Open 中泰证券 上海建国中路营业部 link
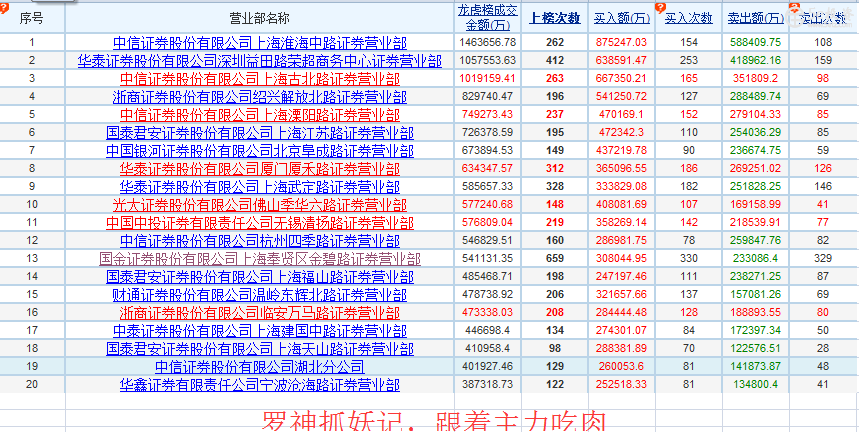Image resolution: width=859 pixels, height=432 pixels. 260,331
